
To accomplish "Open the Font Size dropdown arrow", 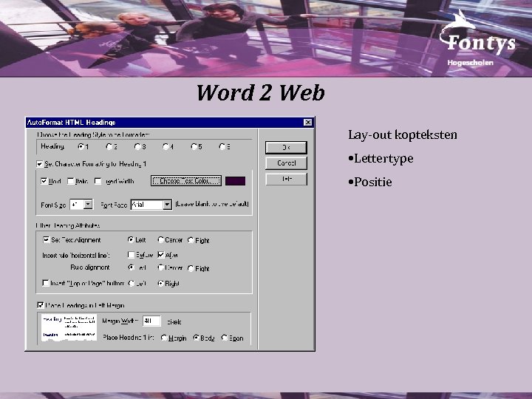I will point(88,205).
